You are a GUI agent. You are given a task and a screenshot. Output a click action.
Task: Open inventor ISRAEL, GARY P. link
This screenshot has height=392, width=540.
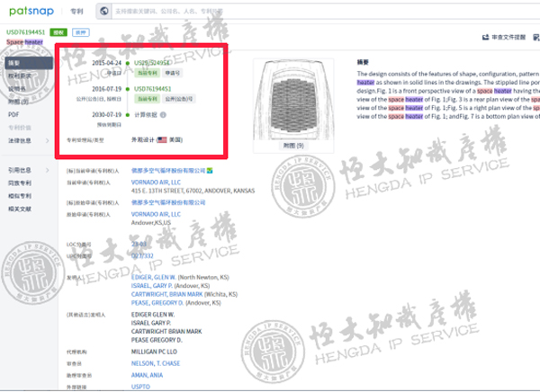(151, 286)
